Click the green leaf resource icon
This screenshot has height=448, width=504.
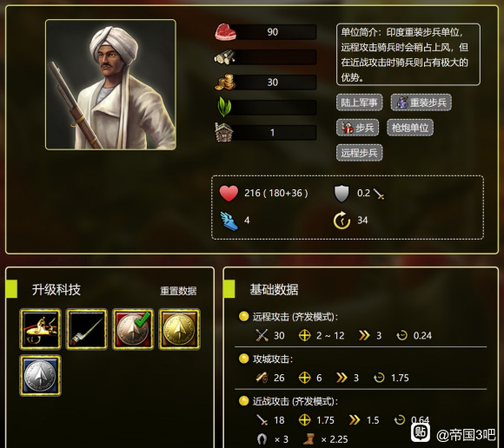click(x=224, y=107)
